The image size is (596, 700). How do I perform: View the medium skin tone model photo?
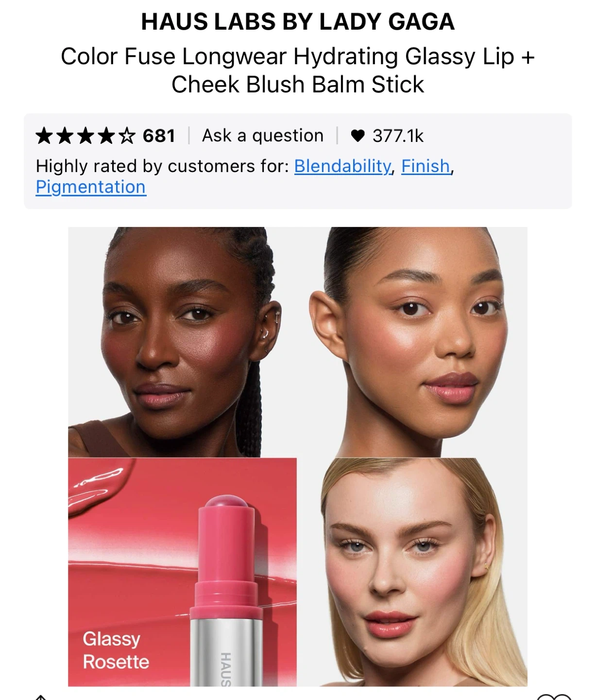coord(412,342)
